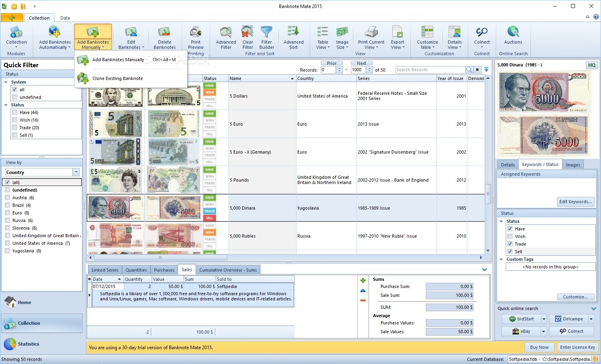Viewport: 601px width, 364px height.
Task: Open Customize Table tool
Action: click(x=427, y=37)
